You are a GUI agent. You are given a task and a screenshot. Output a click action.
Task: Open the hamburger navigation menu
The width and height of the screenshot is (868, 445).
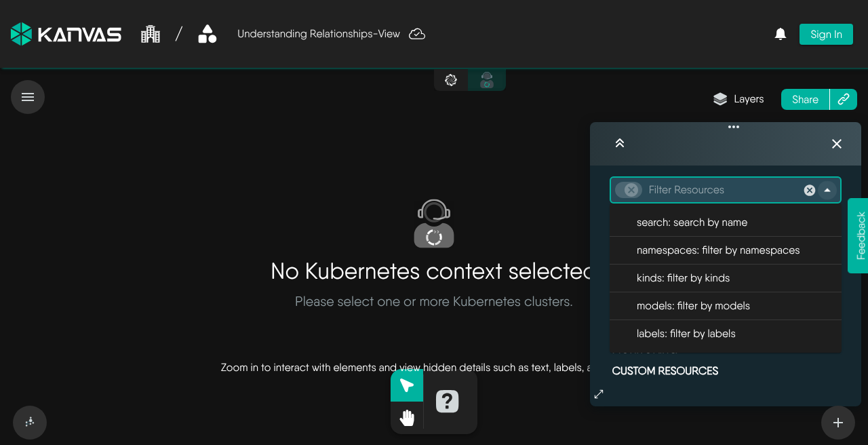pos(28,97)
